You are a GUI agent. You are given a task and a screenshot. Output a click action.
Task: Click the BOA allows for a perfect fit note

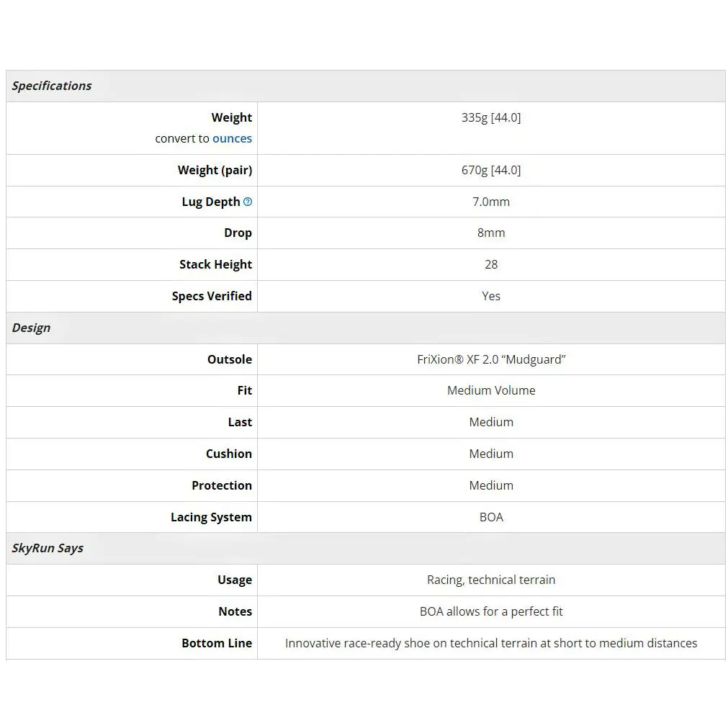click(x=491, y=611)
